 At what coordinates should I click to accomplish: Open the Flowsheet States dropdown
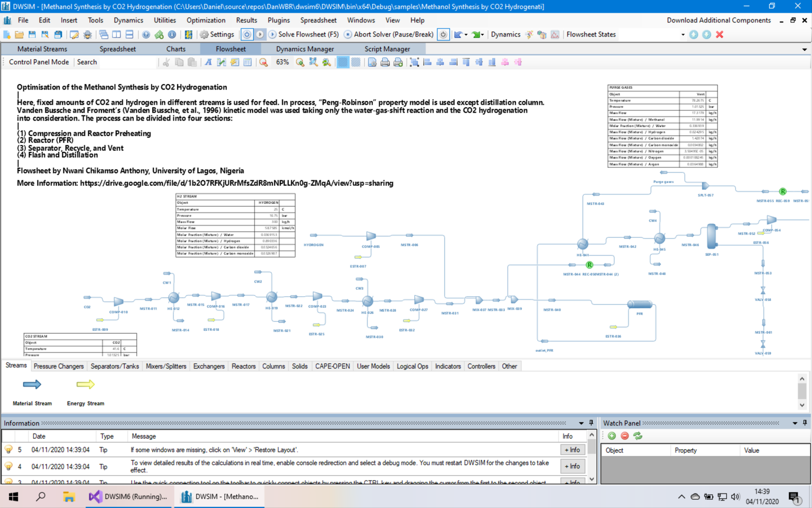coord(684,34)
